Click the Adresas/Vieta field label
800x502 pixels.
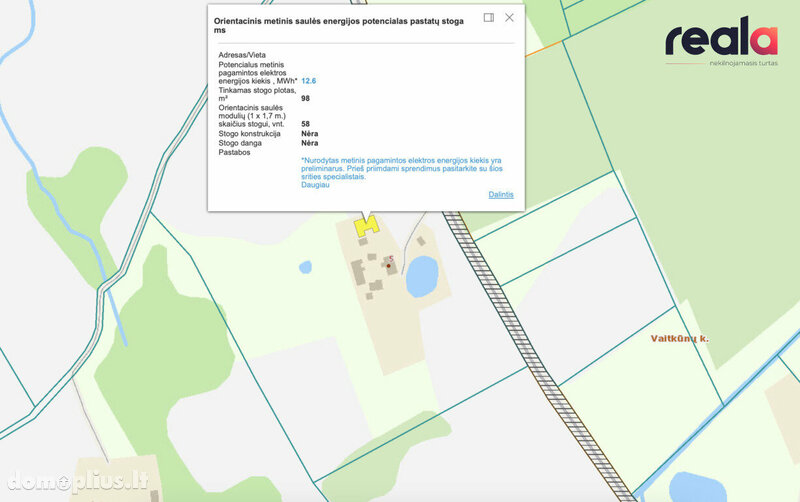pyautogui.click(x=242, y=55)
